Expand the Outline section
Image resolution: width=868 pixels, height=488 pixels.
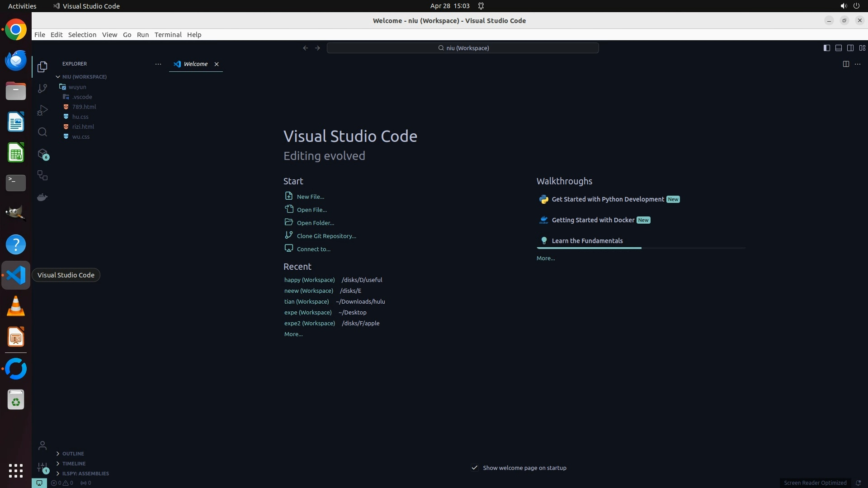coord(73,454)
